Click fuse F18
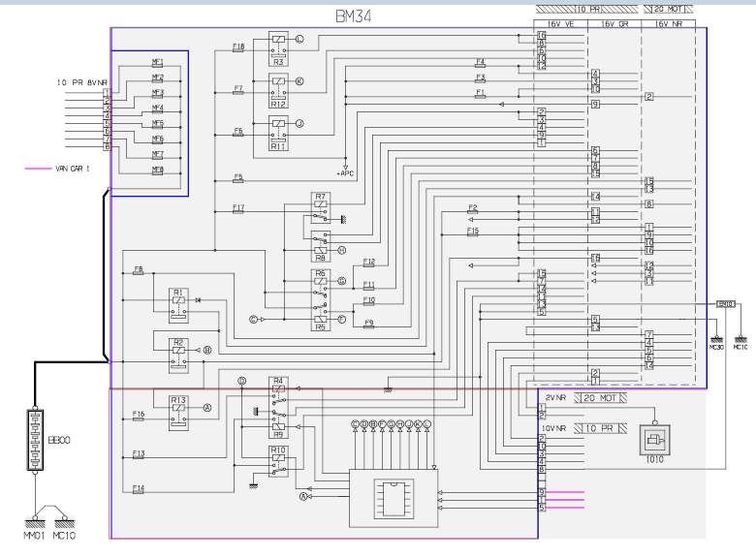The image size is (756, 558). tap(238, 47)
